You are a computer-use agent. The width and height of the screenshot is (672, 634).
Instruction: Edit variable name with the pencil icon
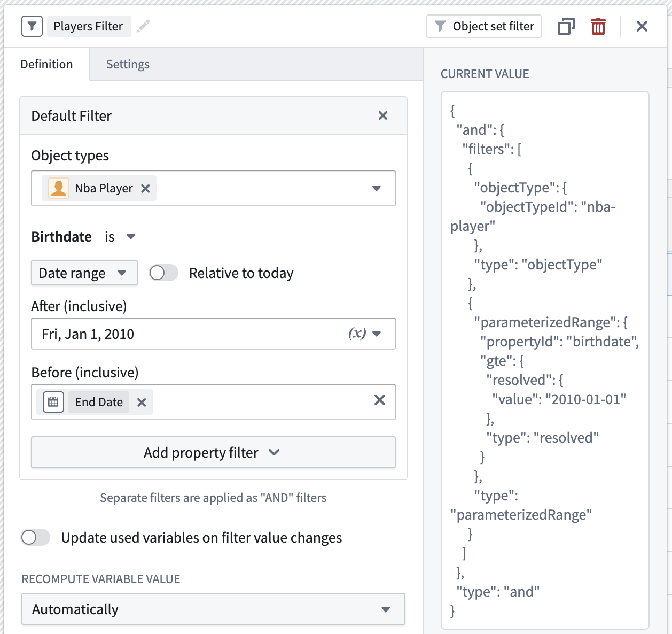(x=143, y=26)
